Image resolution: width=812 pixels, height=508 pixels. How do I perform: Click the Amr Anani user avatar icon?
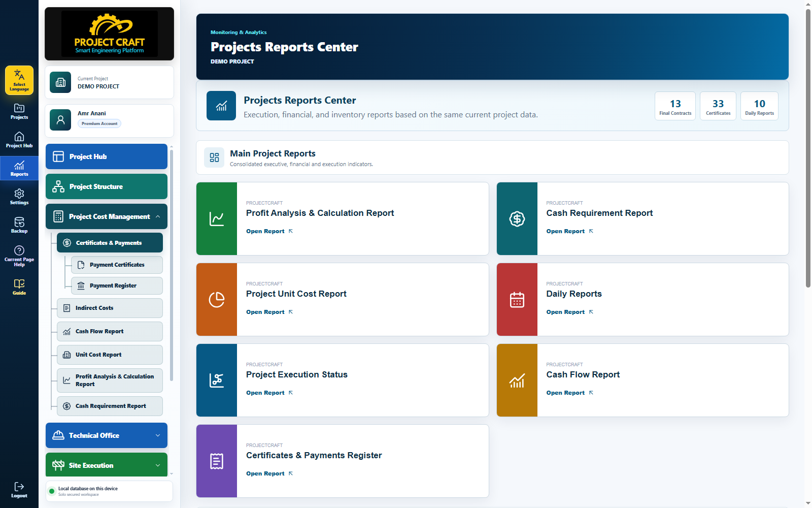point(60,120)
